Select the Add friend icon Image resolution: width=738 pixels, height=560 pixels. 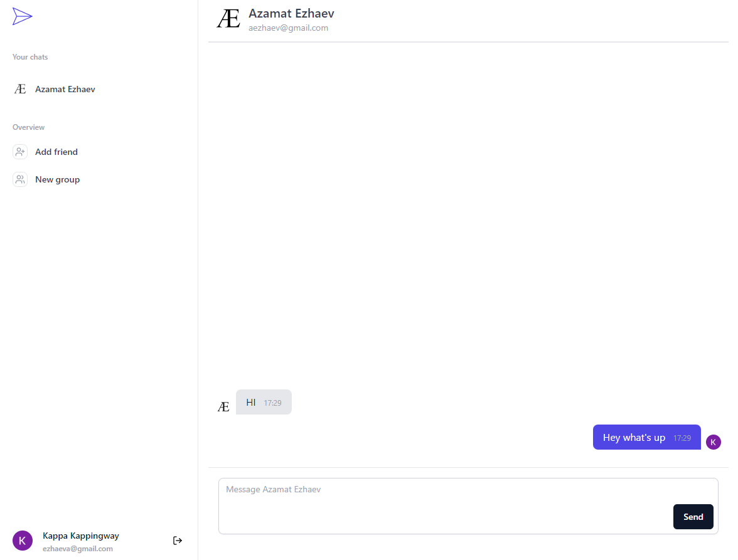[x=19, y=151]
